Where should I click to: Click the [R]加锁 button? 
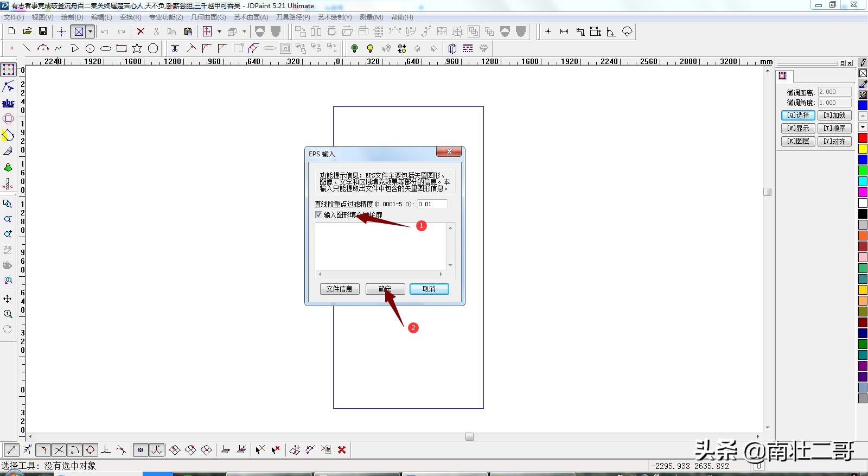pyautogui.click(x=834, y=115)
